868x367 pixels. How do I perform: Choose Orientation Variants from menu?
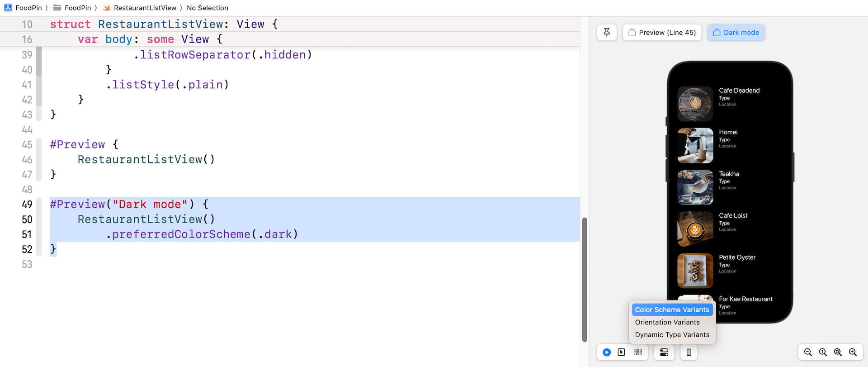tap(667, 322)
